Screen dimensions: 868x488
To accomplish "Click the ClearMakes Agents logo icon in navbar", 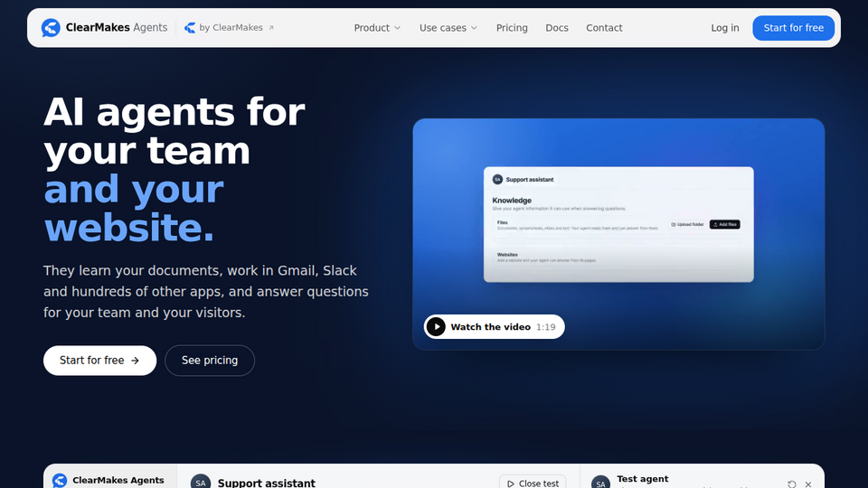I will 51,28.
